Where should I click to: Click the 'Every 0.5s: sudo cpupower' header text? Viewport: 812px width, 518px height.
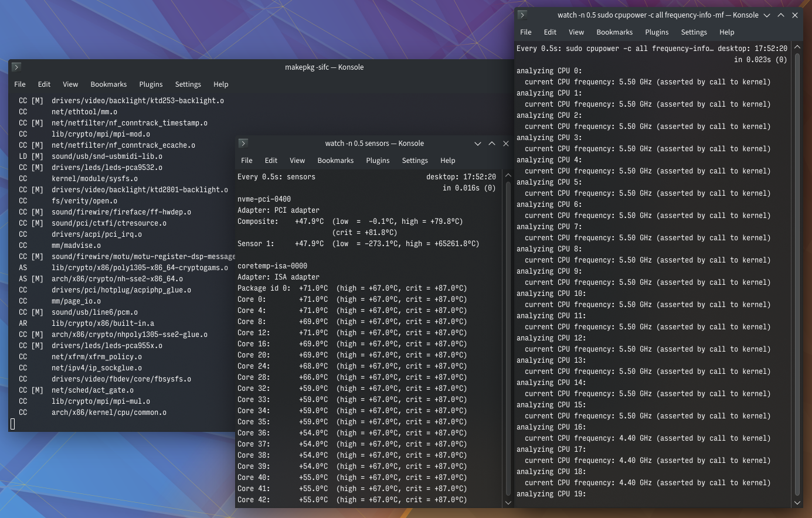coord(615,49)
